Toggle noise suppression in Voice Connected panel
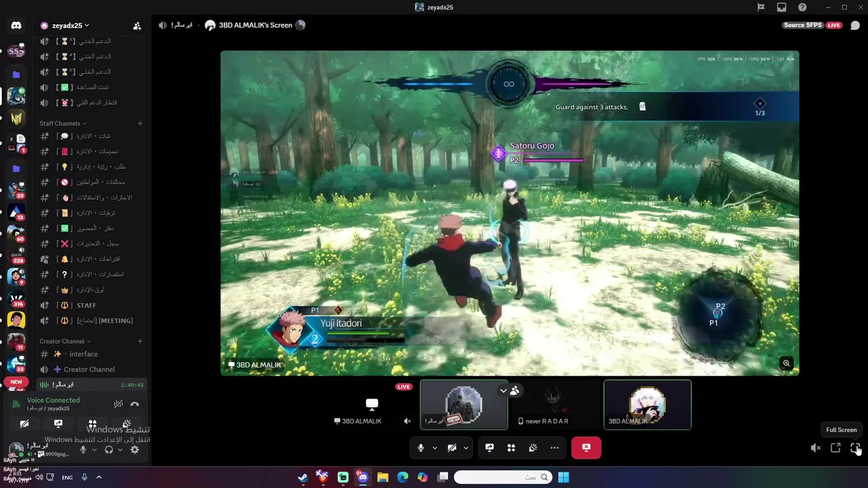 [x=118, y=404]
